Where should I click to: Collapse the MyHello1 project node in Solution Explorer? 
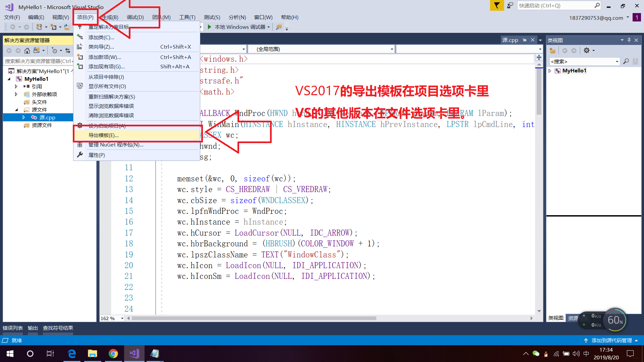[9, 79]
